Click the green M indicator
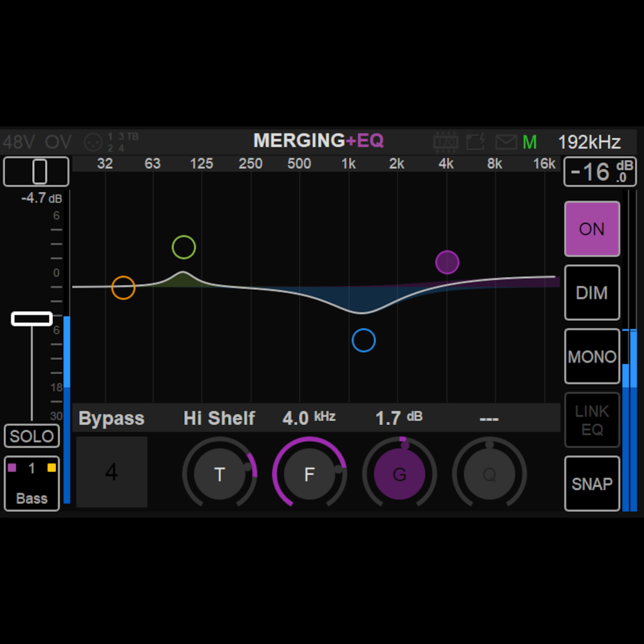The width and height of the screenshot is (644, 644). coord(529,142)
